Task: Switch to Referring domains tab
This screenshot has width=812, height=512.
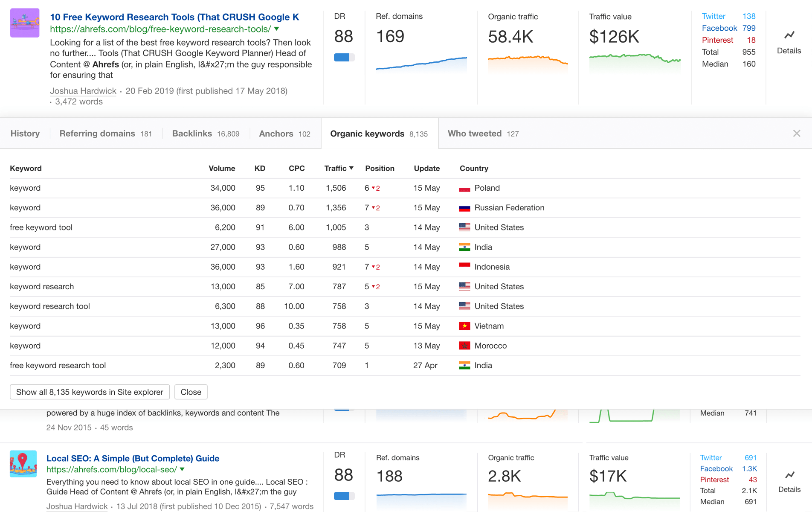Action: [x=105, y=134]
